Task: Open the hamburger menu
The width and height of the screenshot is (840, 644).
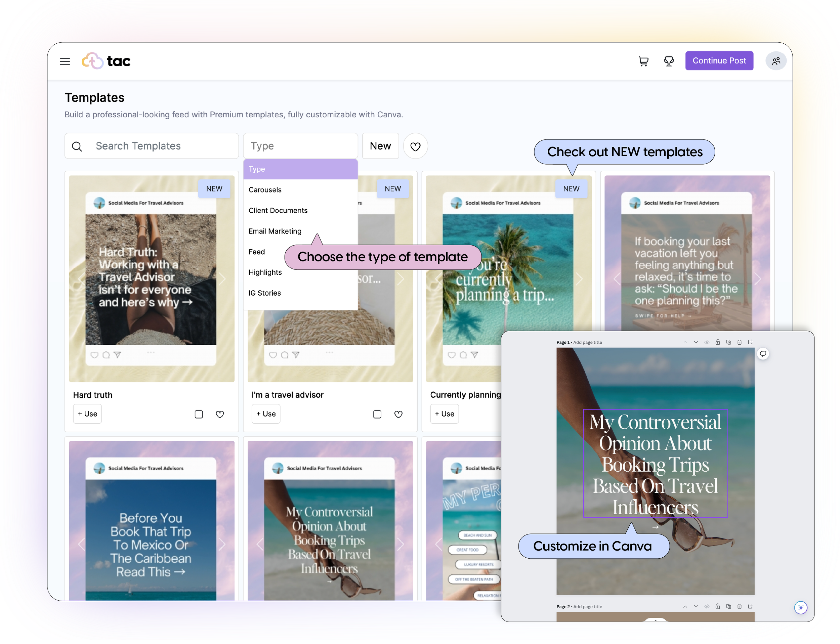Action: coord(65,61)
